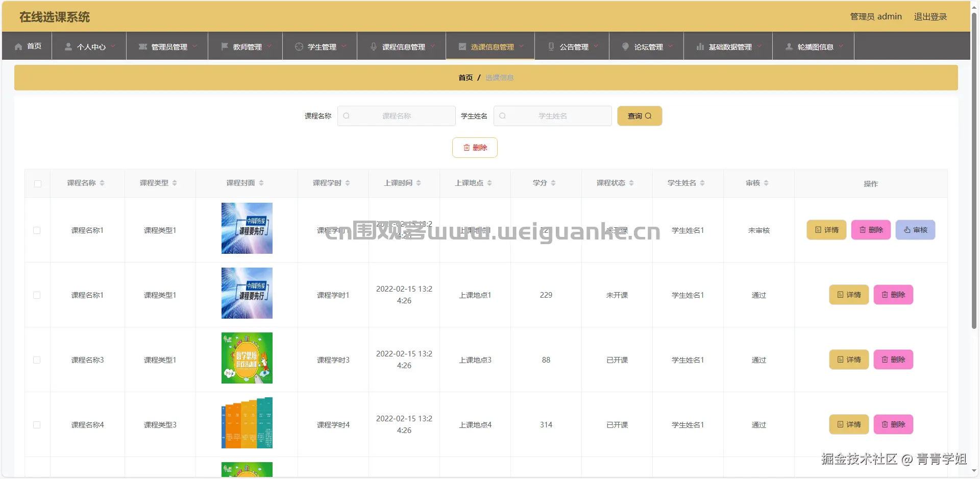Sort by 学分 using its sort arrows
This screenshot has height=479, width=980.
[553, 183]
